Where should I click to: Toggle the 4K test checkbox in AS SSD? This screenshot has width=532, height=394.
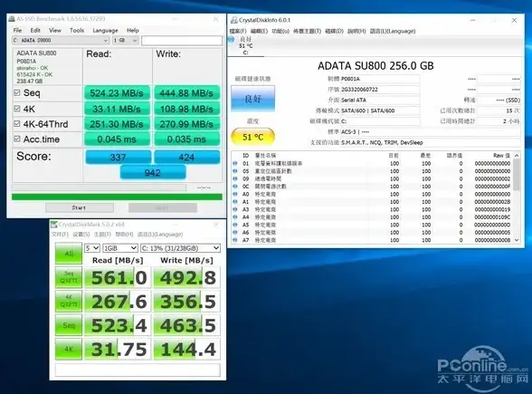click(17, 109)
